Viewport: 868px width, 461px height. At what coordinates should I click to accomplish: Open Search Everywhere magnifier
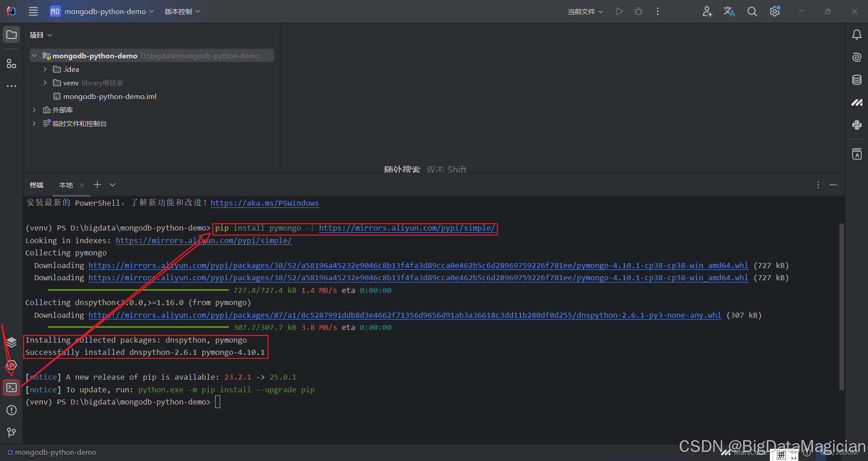(752, 11)
